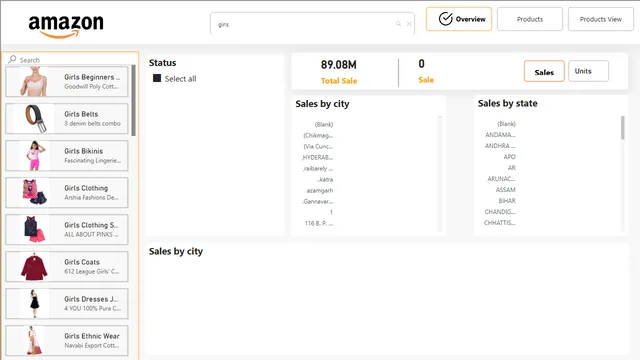Open the Overview tab
This screenshot has height=360, width=640.
pyautogui.click(x=459, y=19)
